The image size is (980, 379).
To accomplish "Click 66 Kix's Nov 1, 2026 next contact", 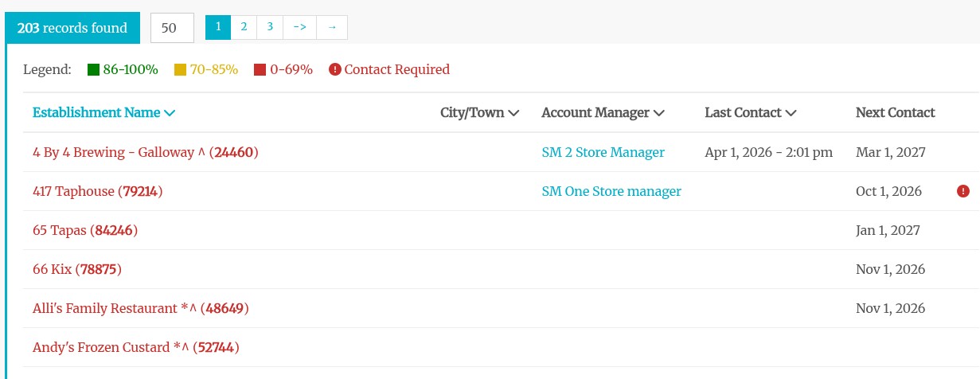I will [890, 269].
